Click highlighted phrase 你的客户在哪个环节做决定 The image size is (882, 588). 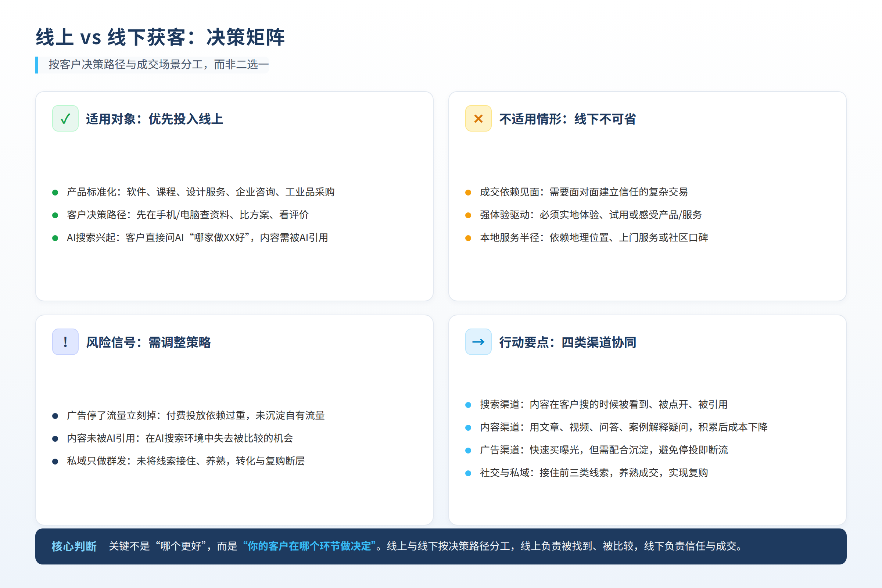tap(309, 546)
